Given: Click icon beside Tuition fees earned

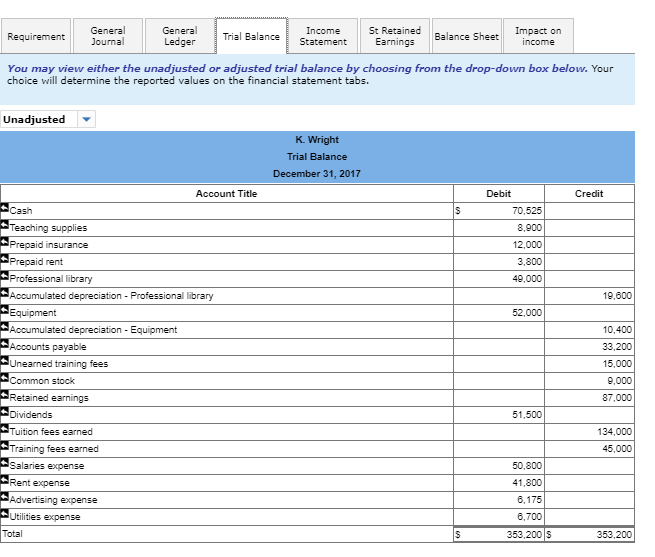Looking at the screenshot, I should click(4, 429).
